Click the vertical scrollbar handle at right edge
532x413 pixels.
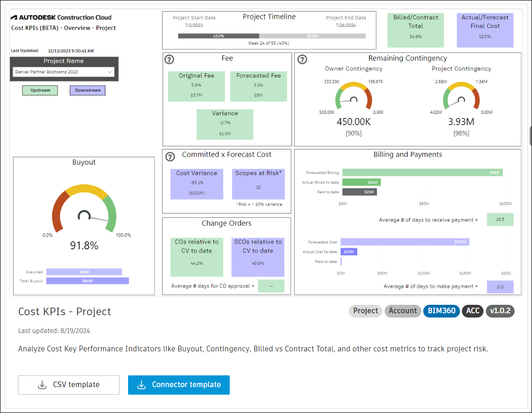click(x=530, y=135)
